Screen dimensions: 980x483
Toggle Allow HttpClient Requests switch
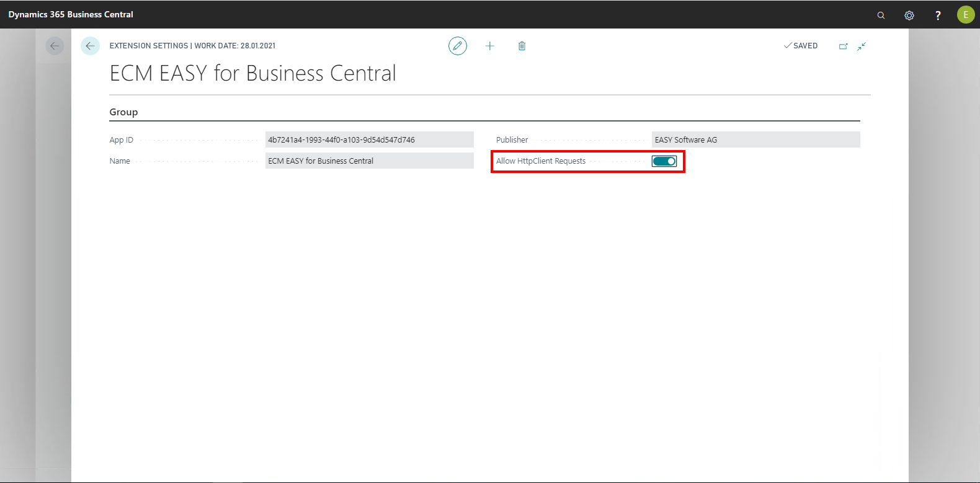click(664, 161)
